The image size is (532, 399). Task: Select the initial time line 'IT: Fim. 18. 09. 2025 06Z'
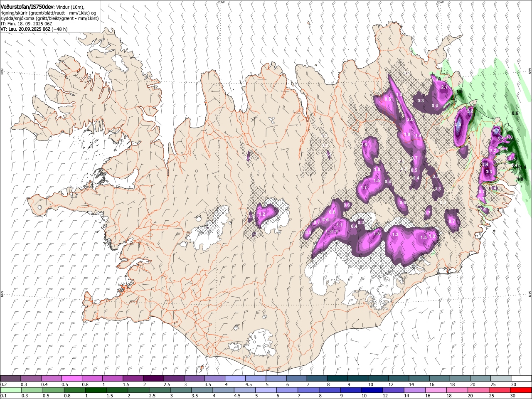click(26, 24)
